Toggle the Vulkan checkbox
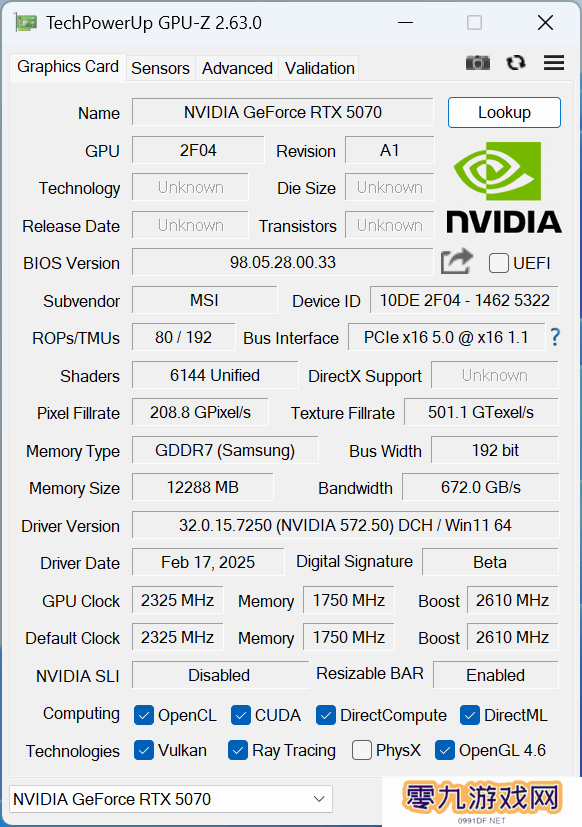The image size is (582, 827). point(144,750)
